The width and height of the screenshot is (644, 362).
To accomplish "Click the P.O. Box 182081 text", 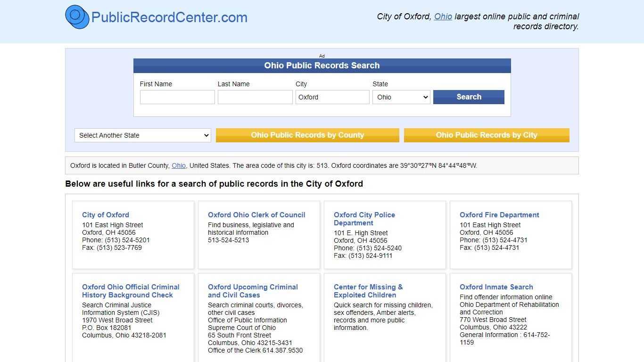I will [107, 328].
